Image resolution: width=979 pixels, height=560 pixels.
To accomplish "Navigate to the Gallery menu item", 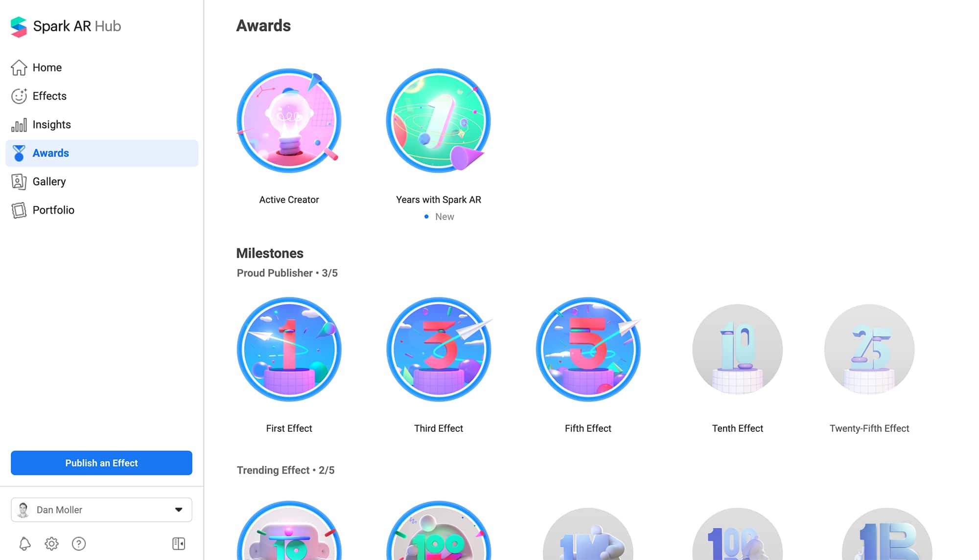I will click(x=49, y=181).
